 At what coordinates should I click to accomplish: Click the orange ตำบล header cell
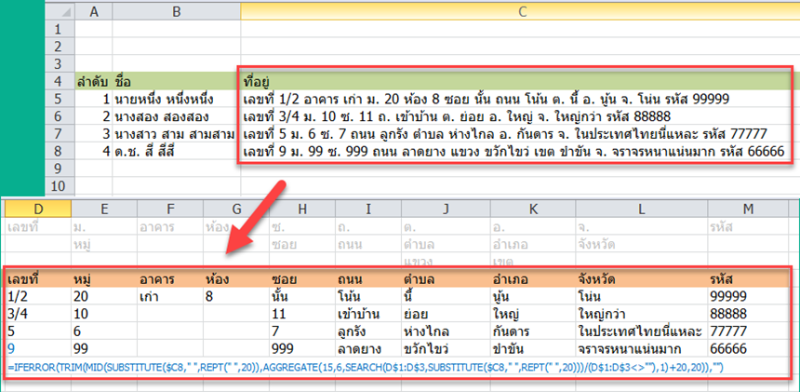[x=445, y=279]
